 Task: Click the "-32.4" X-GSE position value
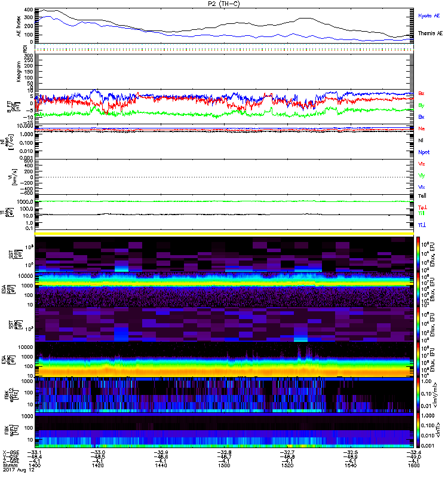pyautogui.click(x=413, y=453)
